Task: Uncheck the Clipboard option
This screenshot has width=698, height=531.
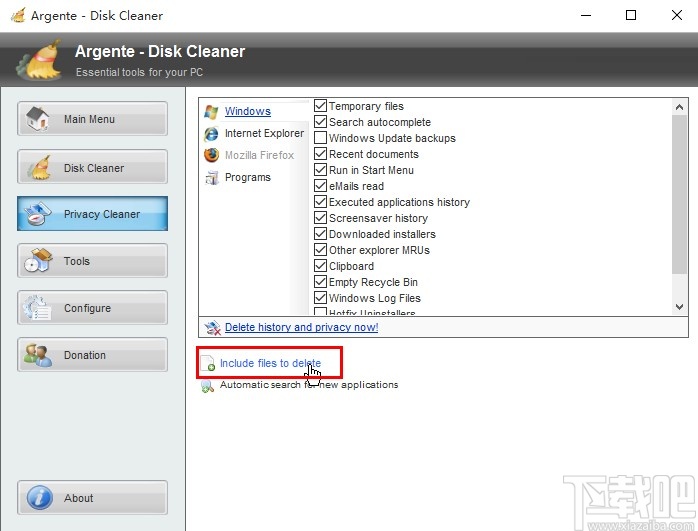Action: (321, 266)
